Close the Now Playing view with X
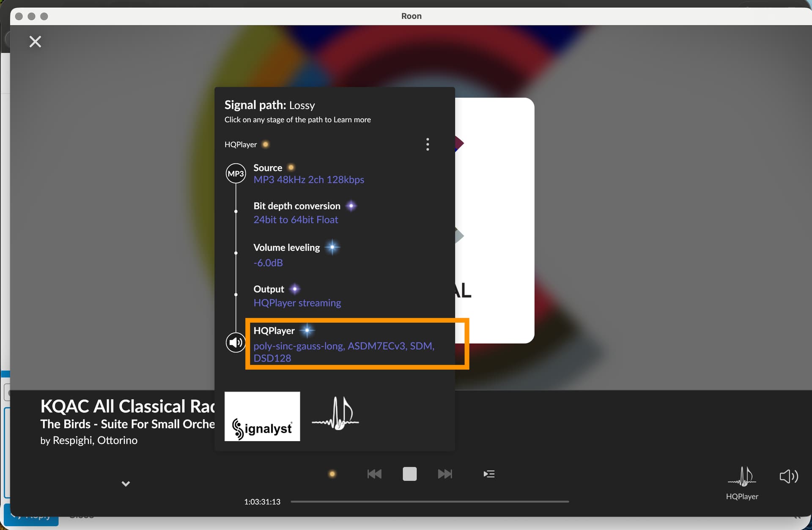The height and width of the screenshot is (530, 812). 35,41
